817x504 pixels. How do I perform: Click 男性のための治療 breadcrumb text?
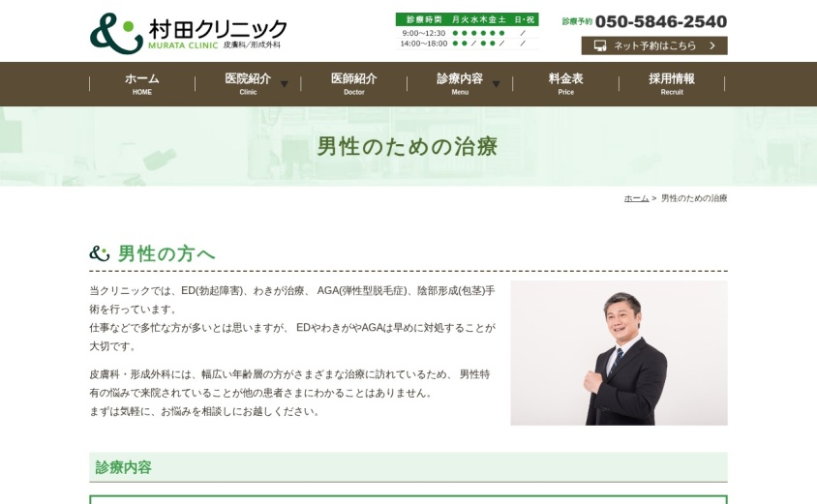(x=694, y=198)
